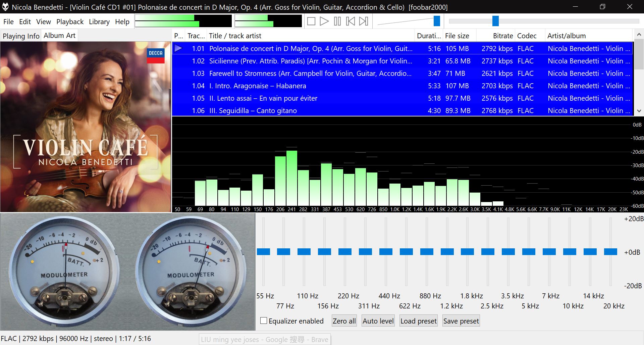
Task: Click the now-playing arrow on track 1.01
Action: click(x=178, y=48)
